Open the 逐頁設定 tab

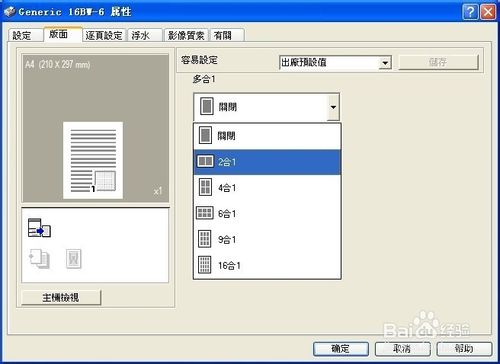click(x=104, y=35)
